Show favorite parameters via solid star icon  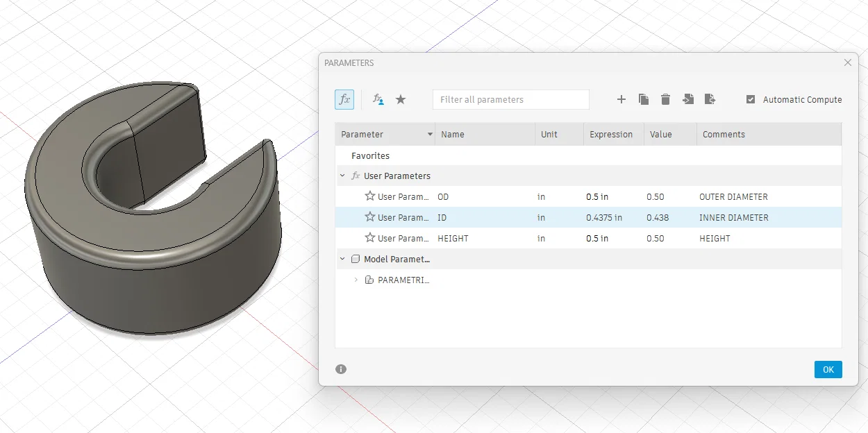pos(401,99)
